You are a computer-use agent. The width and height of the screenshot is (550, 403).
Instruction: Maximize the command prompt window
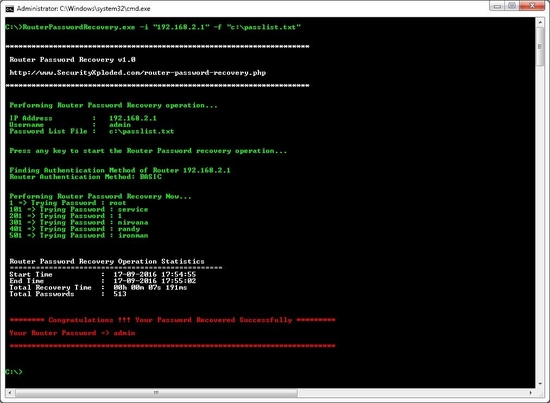click(x=512, y=6)
